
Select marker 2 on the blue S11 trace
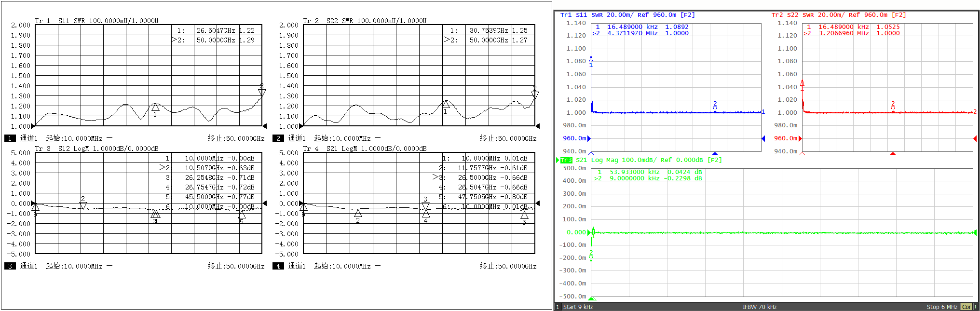(x=715, y=109)
